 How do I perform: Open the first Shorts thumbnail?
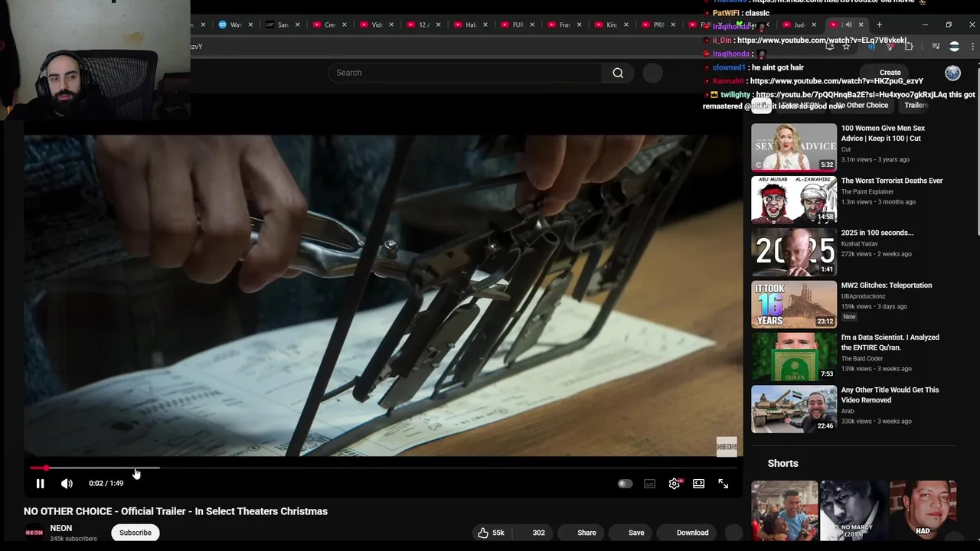(x=784, y=510)
